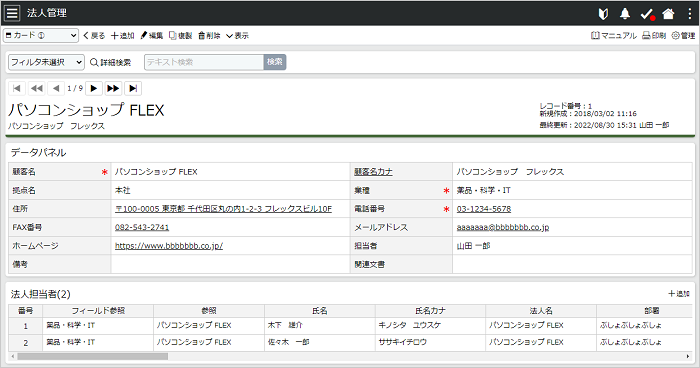The image size is (700, 368).
Task: Focus the テキスト検索 input field
Action: click(204, 62)
